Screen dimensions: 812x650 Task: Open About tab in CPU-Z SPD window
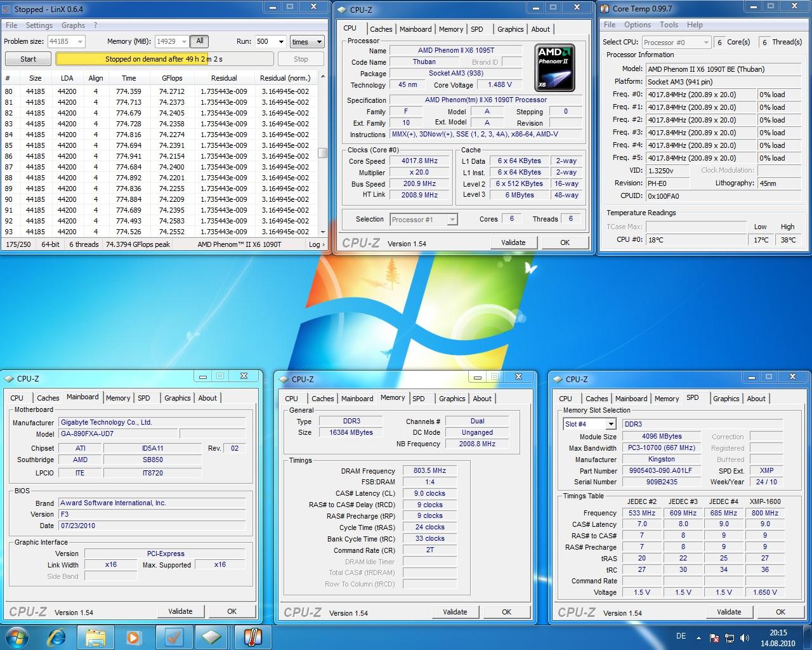tap(756, 399)
